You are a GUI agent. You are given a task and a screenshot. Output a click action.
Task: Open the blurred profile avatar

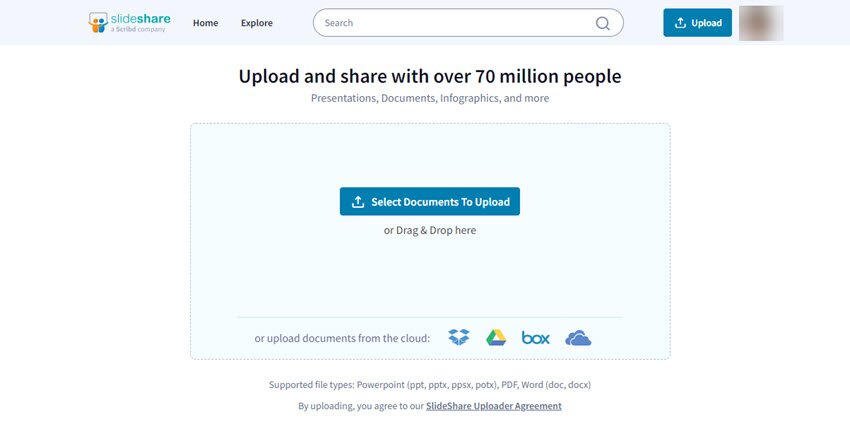coord(760,23)
